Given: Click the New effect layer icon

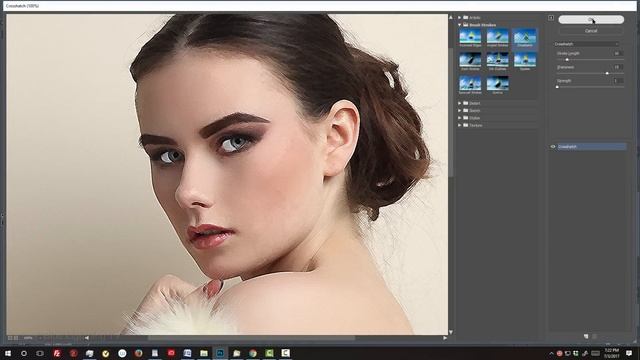Looking at the screenshot, I should click(x=586, y=336).
